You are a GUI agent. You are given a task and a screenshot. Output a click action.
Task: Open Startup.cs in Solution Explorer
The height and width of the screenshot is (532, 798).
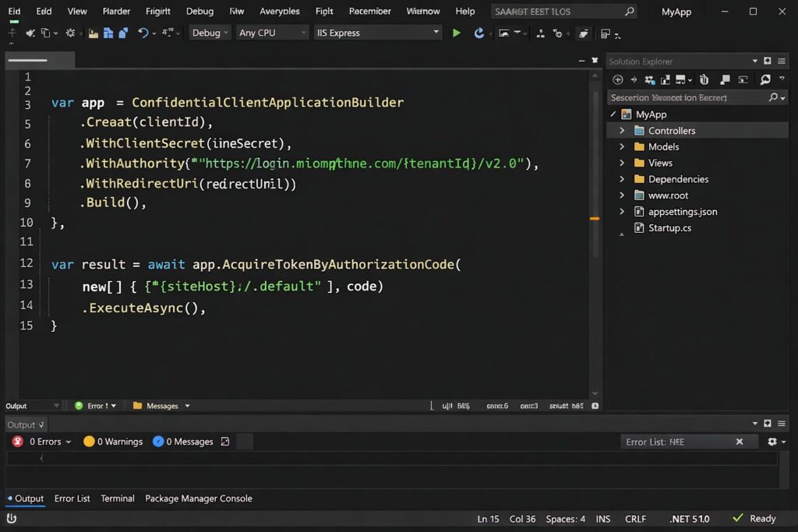pos(669,228)
